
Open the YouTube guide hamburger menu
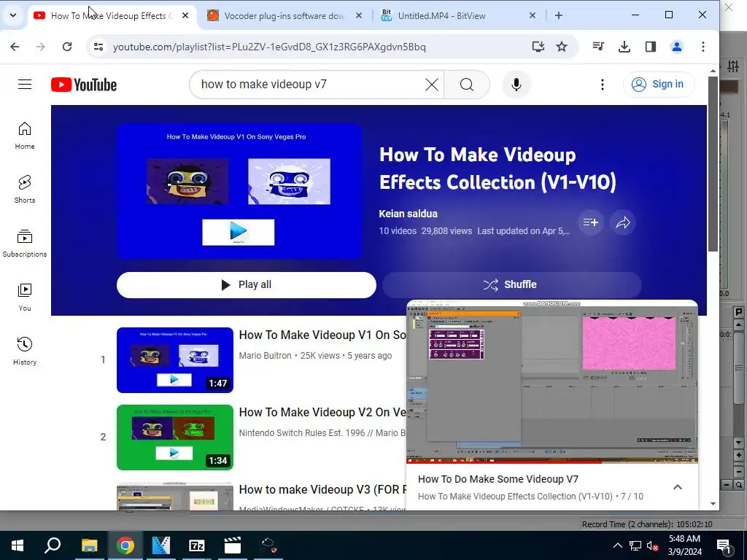25,85
